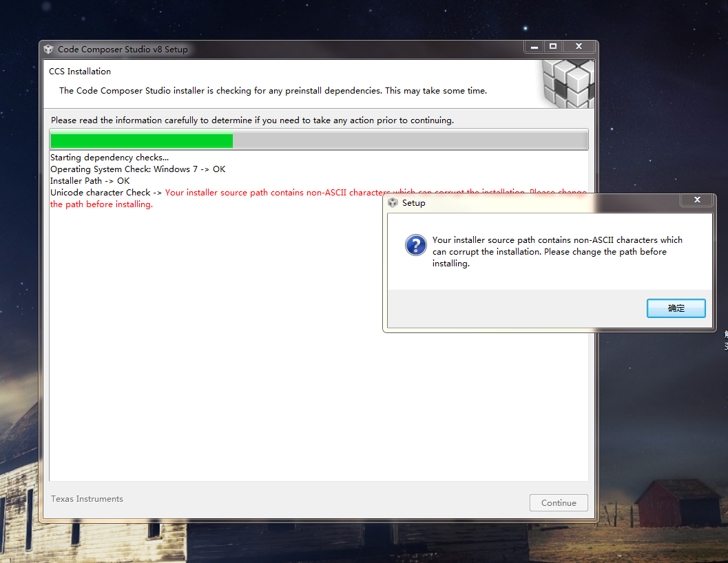Screen dimensions: 728x563
Task: Click the Setup dialog title cube icon
Action: point(393,203)
